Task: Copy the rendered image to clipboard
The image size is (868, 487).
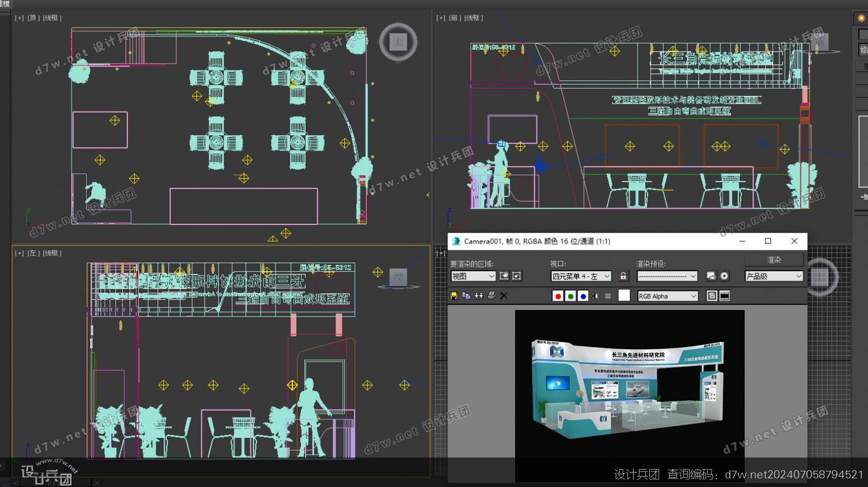Action: [466, 296]
